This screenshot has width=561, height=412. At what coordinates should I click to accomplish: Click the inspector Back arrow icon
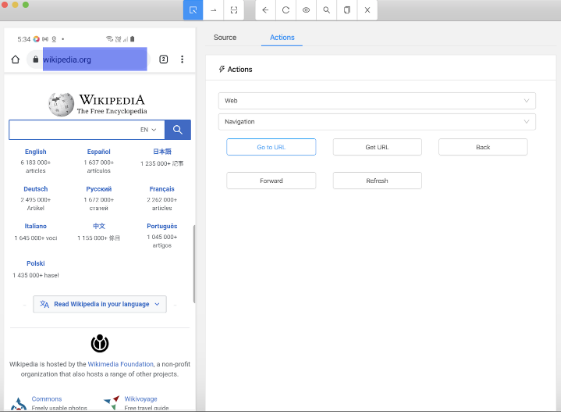(x=265, y=10)
